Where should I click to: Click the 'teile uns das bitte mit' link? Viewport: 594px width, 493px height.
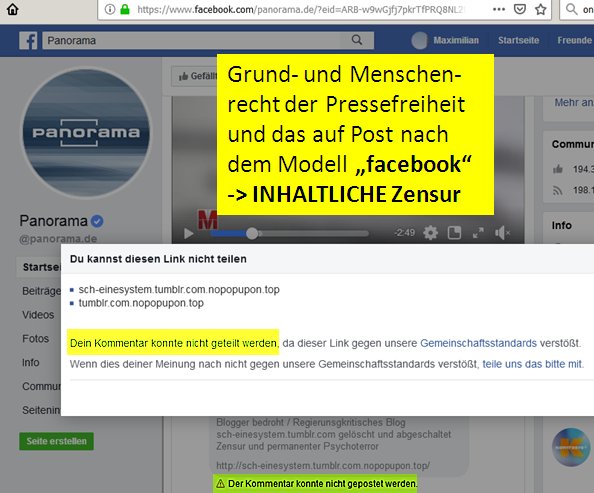pyautogui.click(x=532, y=364)
